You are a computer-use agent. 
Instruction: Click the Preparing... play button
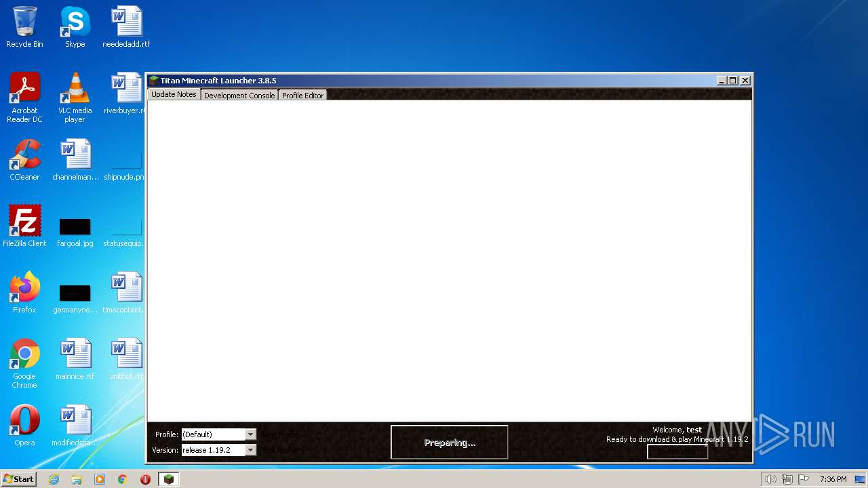click(449, 443)
